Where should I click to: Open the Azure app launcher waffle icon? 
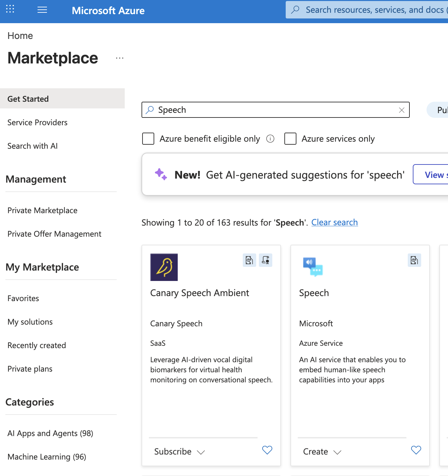tap(10, 9)
